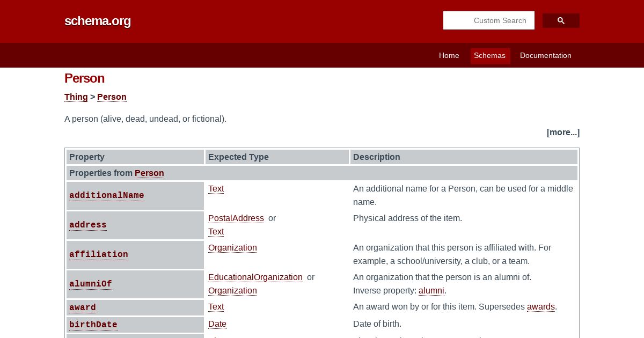Click the search magnifier button
Viewport: 644px width, 338px height.
(x=561, y=20)
